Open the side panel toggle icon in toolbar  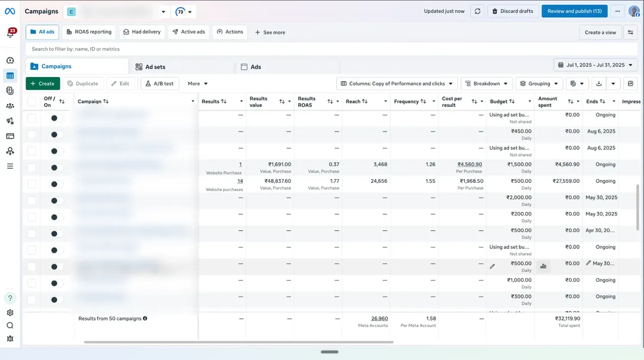click(630, 84)
